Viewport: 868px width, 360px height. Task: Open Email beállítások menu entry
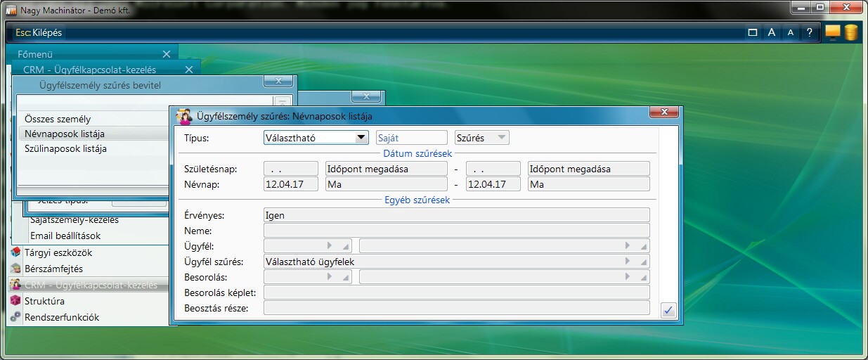coord(65,236)
